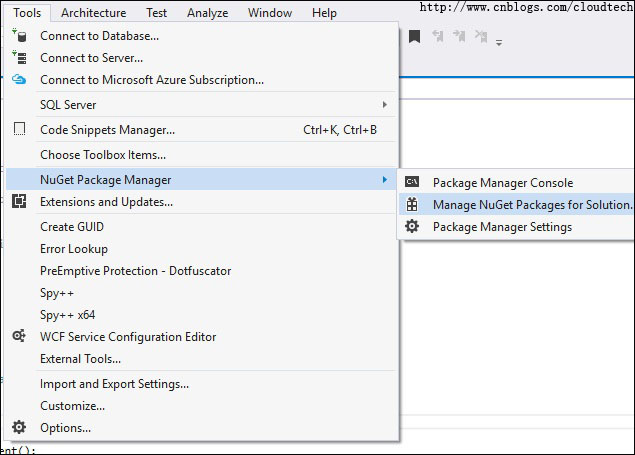Screen dimensions: 635x455
Task: Click the Connect to Database icon
Action: point(19,36)
